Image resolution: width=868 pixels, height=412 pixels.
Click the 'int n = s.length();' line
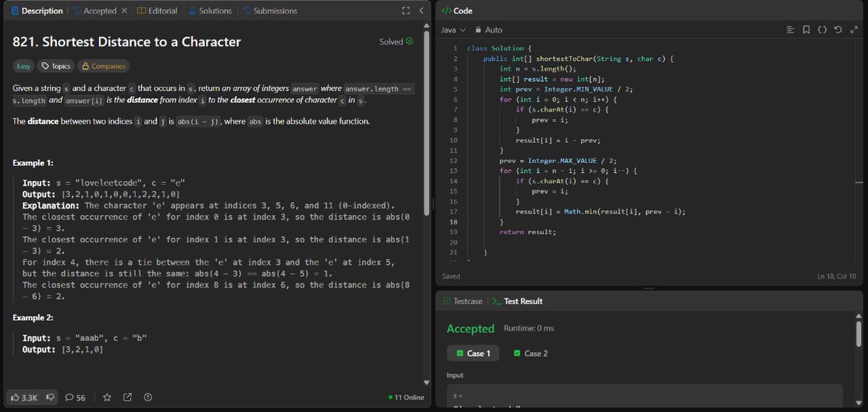coord(537,69)
